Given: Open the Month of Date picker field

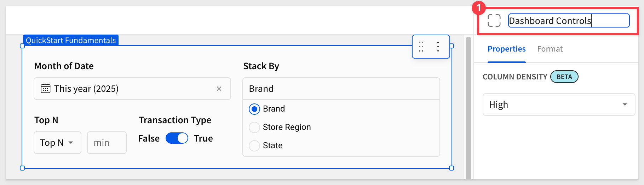Looking at the screenshot, I should click(132, 89).
